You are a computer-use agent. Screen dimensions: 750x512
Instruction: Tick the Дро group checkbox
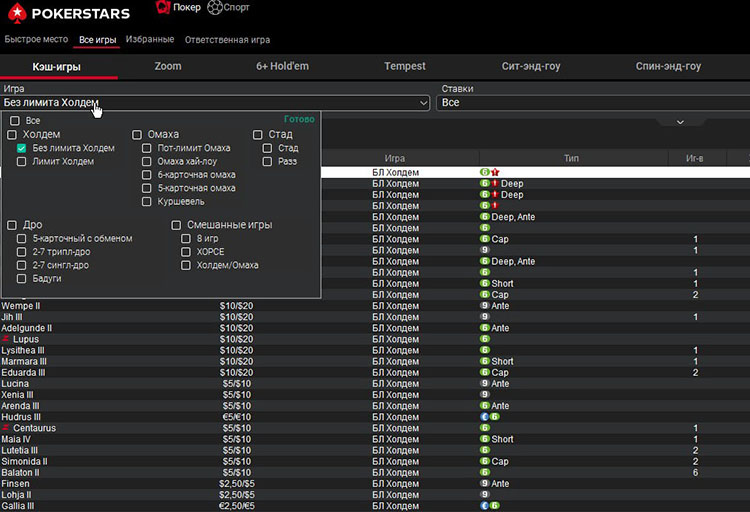[x=12, y=225]
